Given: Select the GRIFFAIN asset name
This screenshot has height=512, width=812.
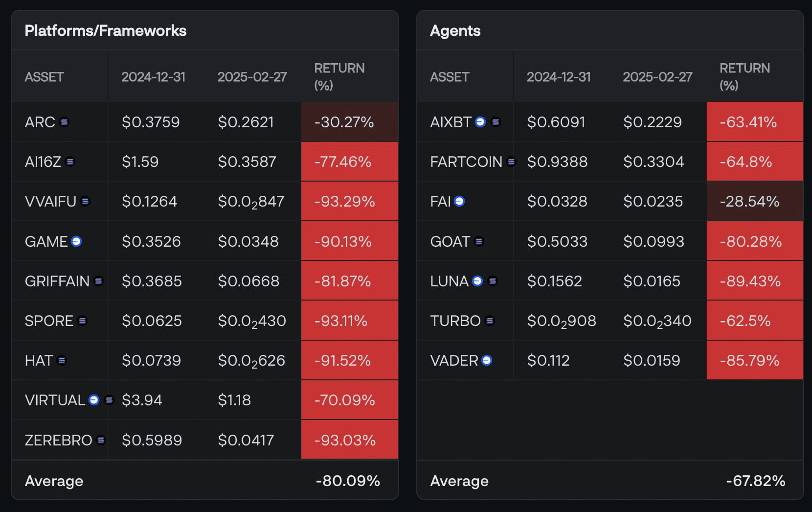Looking at the screenshot, I should 57,281.
